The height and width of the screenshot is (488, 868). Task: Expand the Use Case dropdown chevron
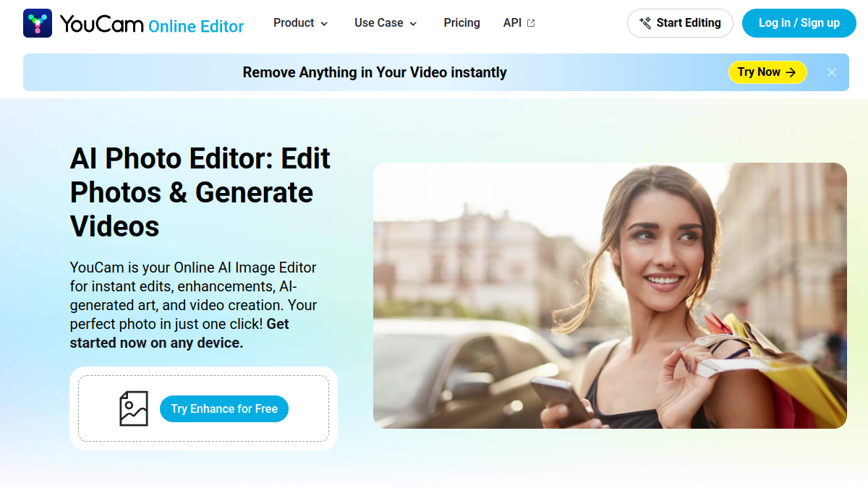[x=414, y=24]
